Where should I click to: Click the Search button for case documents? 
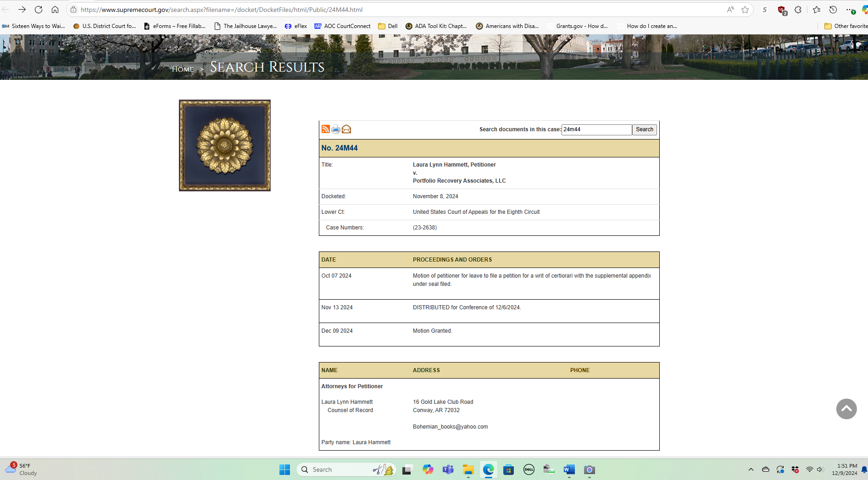coord(644,130)
